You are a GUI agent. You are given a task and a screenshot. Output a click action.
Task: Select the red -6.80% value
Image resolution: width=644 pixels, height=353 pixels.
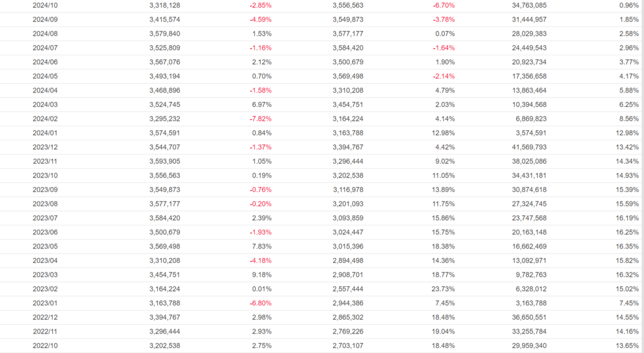(260, 303)
